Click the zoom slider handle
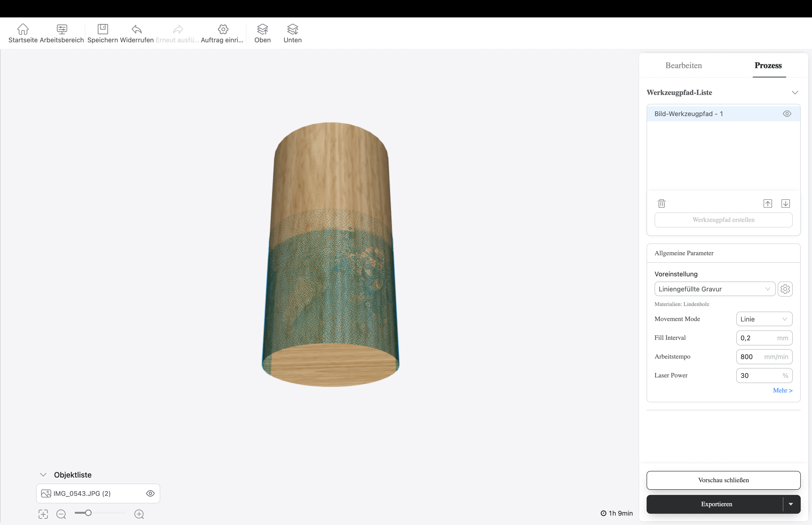The height and width of the screenshot is (525, 812). [88, 513]
